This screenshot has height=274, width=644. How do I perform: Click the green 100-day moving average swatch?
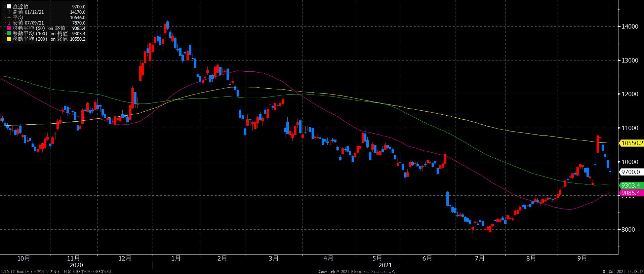[9, 34]
